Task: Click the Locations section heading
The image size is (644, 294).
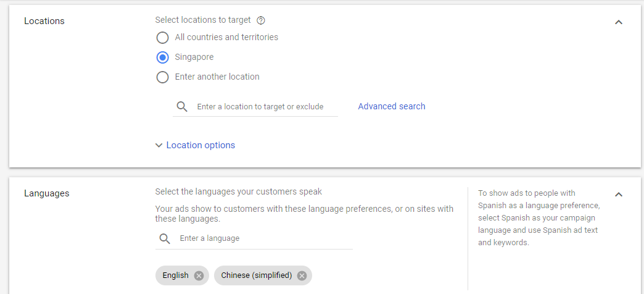Action: 44,21
